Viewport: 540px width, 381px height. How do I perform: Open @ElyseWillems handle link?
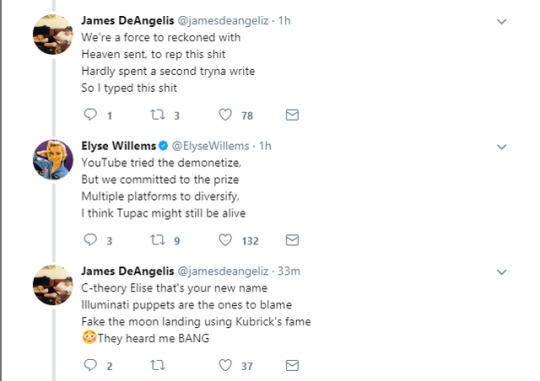point(210,146)
